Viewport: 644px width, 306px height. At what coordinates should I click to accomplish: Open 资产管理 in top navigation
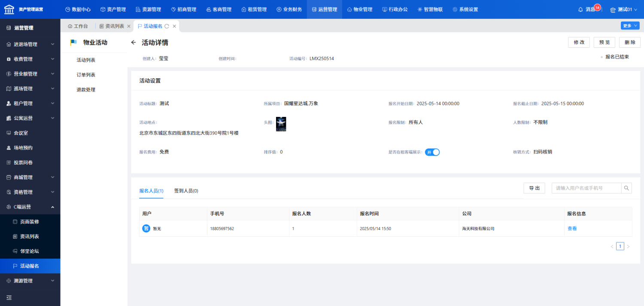click(x=113, y=9)
